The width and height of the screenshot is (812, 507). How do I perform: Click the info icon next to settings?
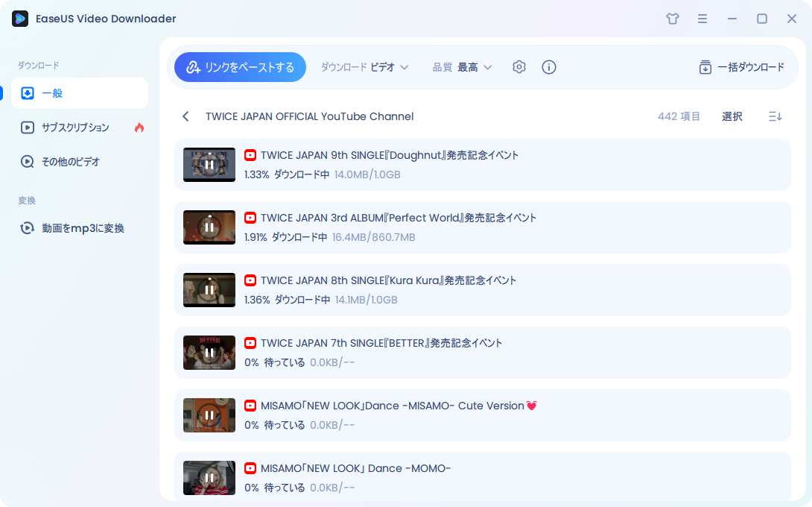coord(549,66)
